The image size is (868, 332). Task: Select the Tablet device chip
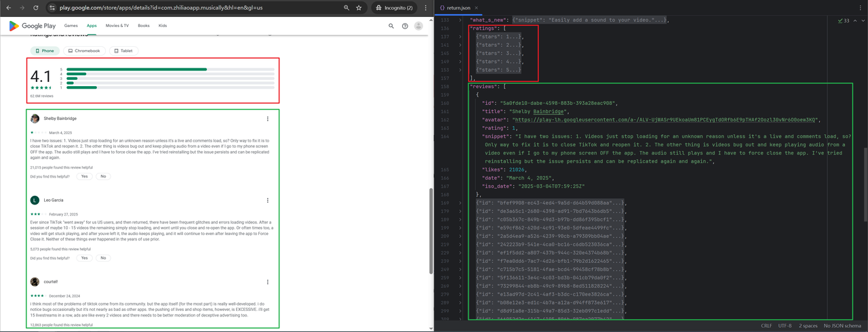pyautogui.click(x=124, y=51)
